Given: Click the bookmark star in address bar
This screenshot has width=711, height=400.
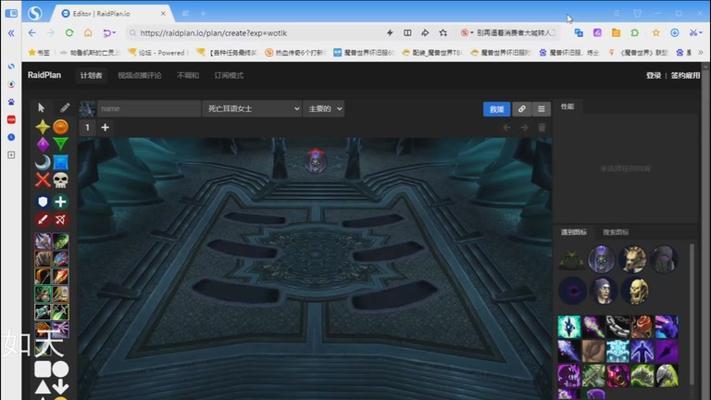Looking at the screenshot, I should pyautogui.click(x=443, y=33).
